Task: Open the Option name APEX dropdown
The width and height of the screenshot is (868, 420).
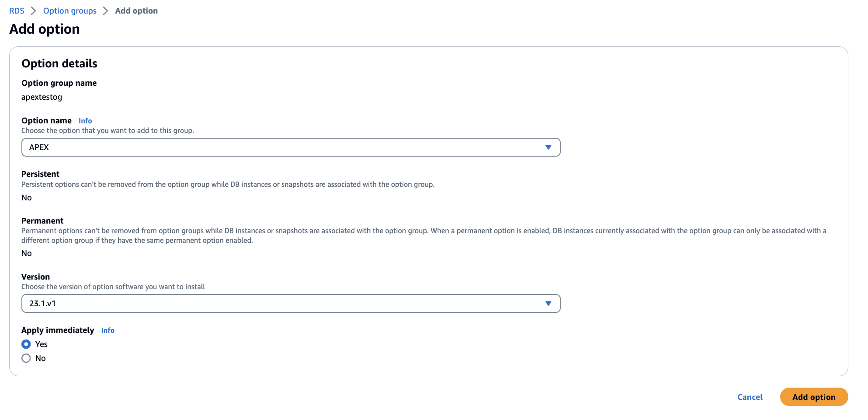Action: 291,147
